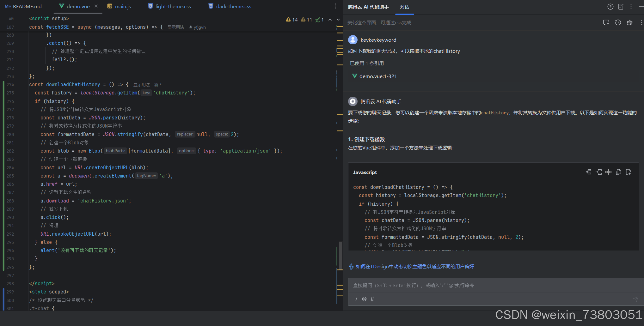Screen dimensions: 644x326
Task: Click the slash command shortcut
Action: coord(356,299)
